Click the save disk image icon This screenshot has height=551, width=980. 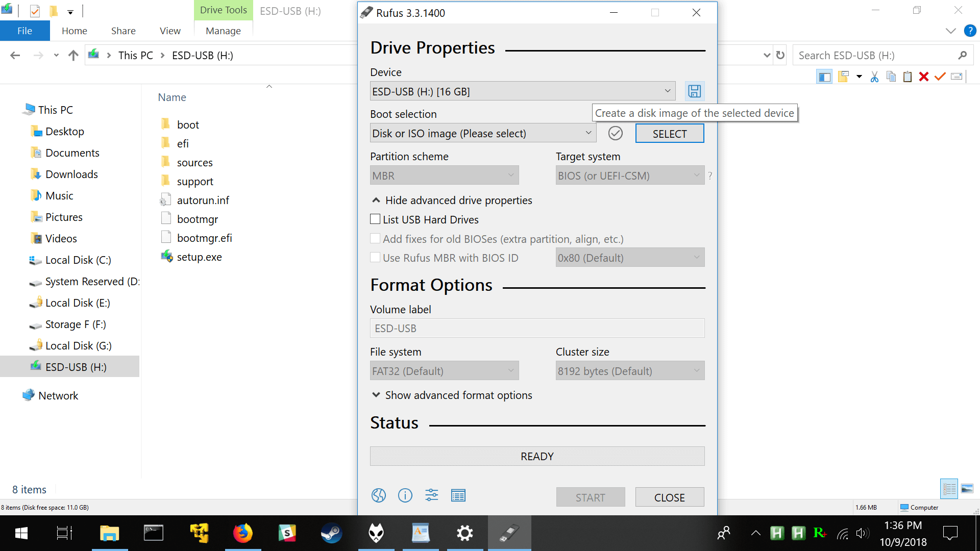point(695,91)
